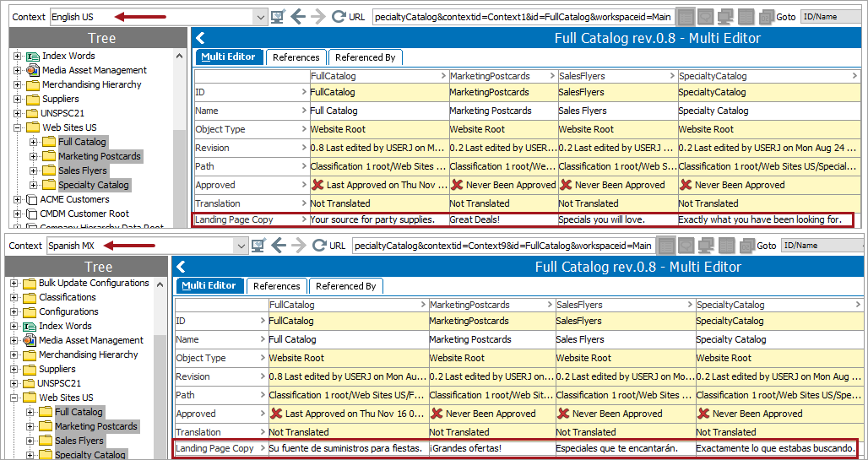The width and height of the screenshot is (868, 460).
Task: Click the tree scrollbar up arrow in English US window
Action: point(180,56)
